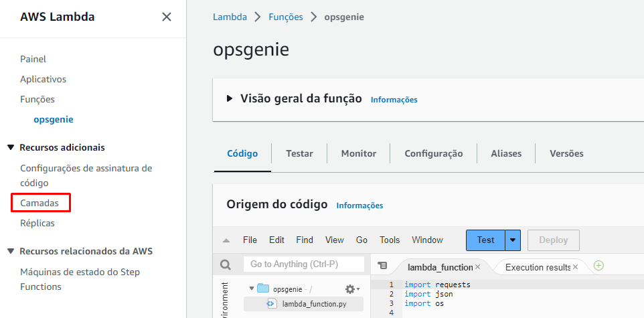This screenshot has height=318, width=644.
Task: Collapse the Recursos adicionais sidebar section
Action: tap(11, 147)
